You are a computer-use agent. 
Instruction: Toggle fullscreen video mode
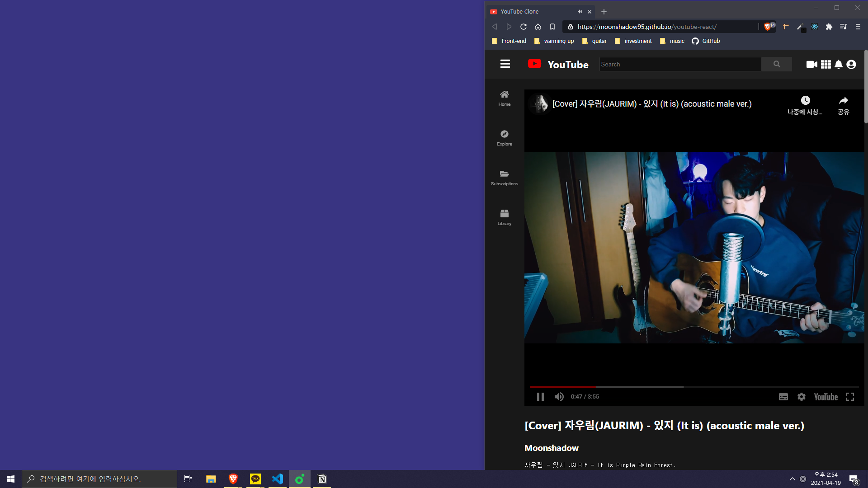(x=850, y=397)
